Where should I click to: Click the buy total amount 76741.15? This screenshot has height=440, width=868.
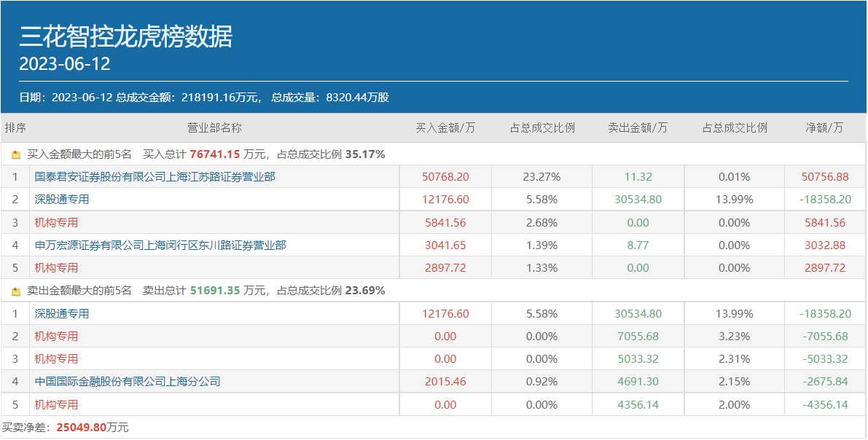(x=214, y=154)
